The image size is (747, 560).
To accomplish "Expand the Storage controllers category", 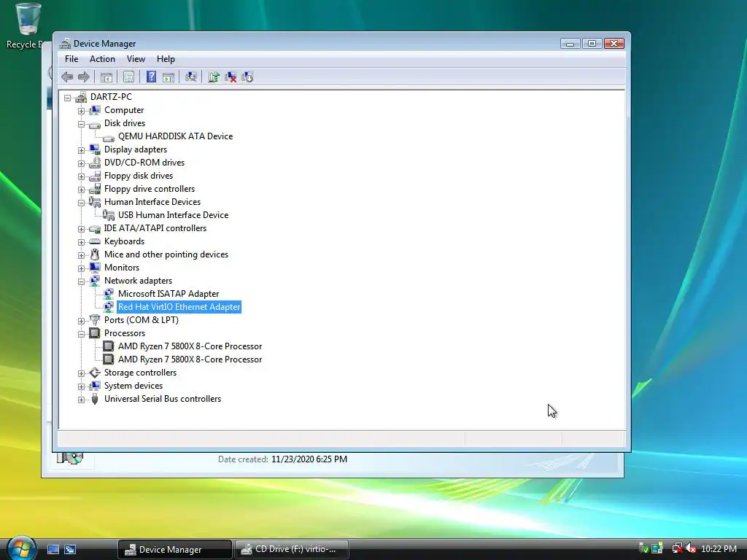I will click(x=82, y=373).
